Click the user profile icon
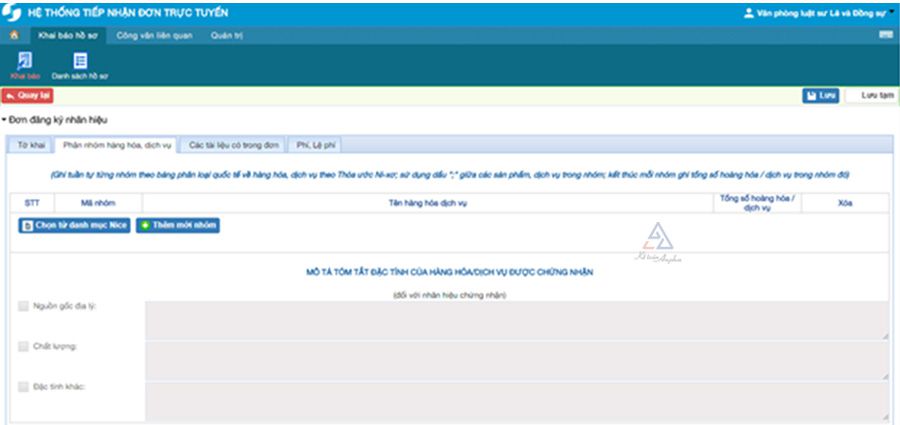Image resolution: width=900 pixels, height=425 pixels. point(749,13)
